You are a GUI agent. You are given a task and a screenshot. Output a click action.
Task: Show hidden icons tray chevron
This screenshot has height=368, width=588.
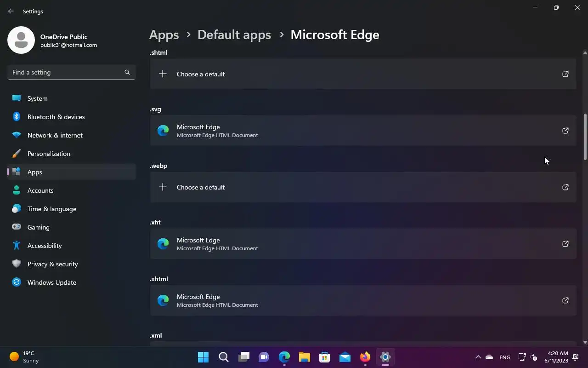pos(478,357)
